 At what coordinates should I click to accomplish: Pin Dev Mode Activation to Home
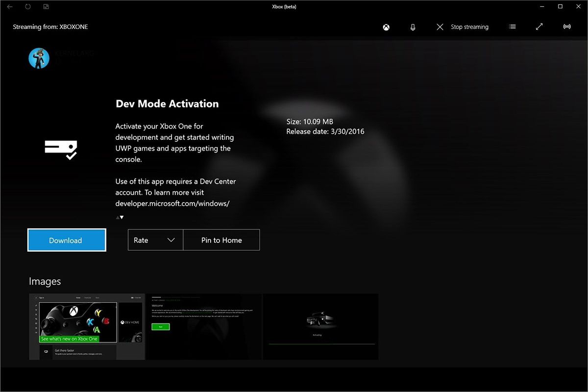[x=221, y=240]
